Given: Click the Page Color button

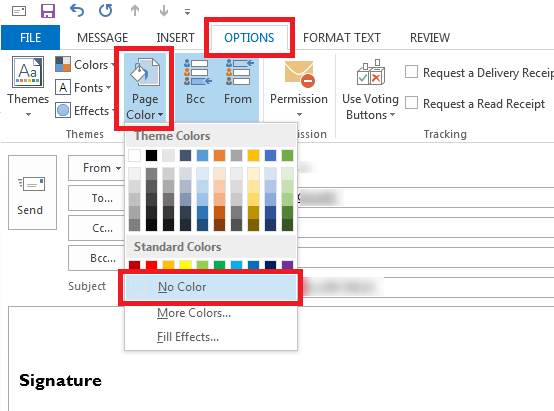Looking at the screenshot, I should (x=145, y=89).
